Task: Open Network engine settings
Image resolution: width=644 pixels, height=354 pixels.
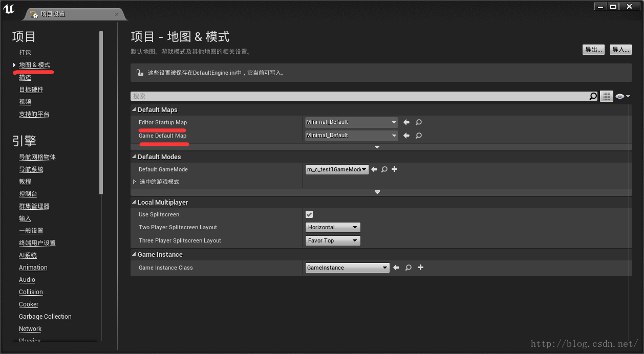Action: point(30,329)
